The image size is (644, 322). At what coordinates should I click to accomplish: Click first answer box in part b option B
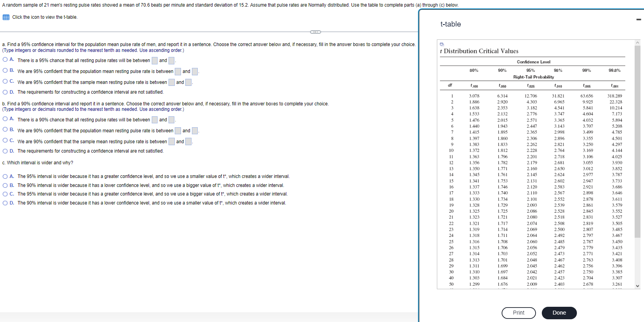coord(178,131)
